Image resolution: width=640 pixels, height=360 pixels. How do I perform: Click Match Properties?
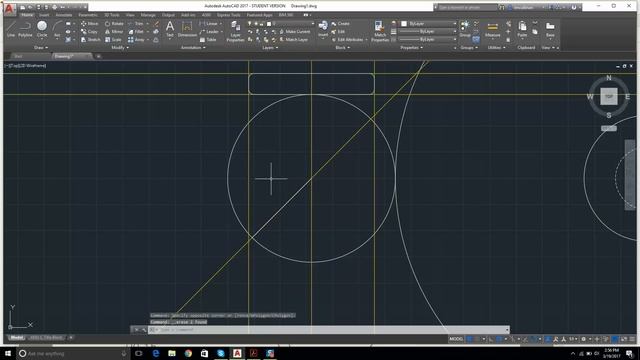pyautogui.click(x=380, y=31)
